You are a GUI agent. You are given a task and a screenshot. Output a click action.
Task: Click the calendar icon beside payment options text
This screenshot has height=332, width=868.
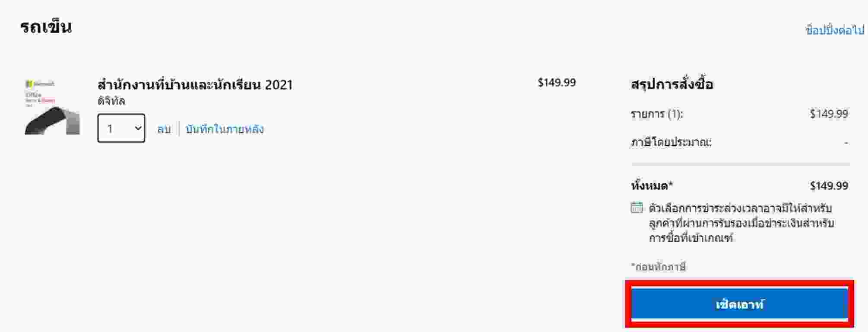point(637,208)
